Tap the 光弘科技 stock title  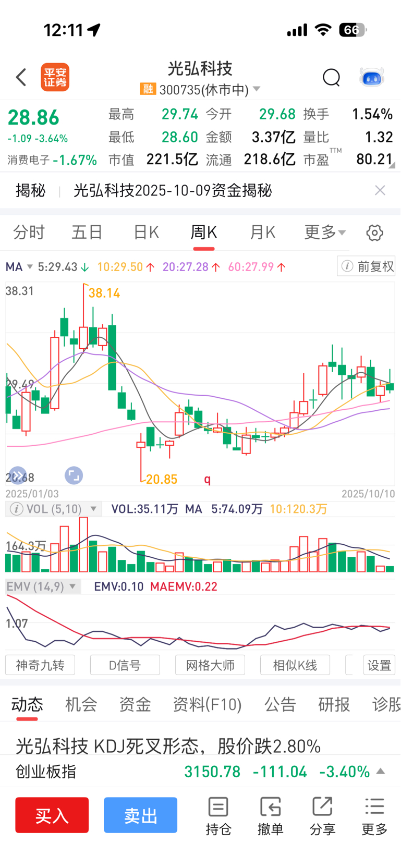(200, 68)
